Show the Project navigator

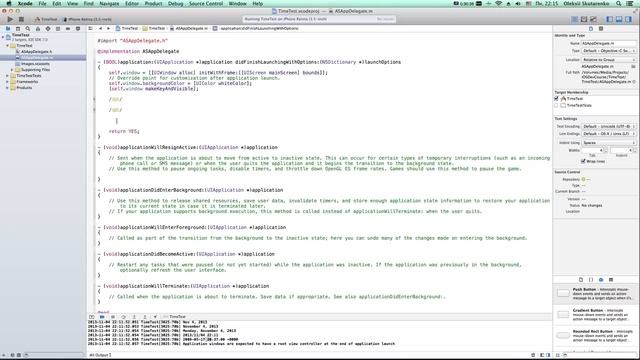click(8, 29)
